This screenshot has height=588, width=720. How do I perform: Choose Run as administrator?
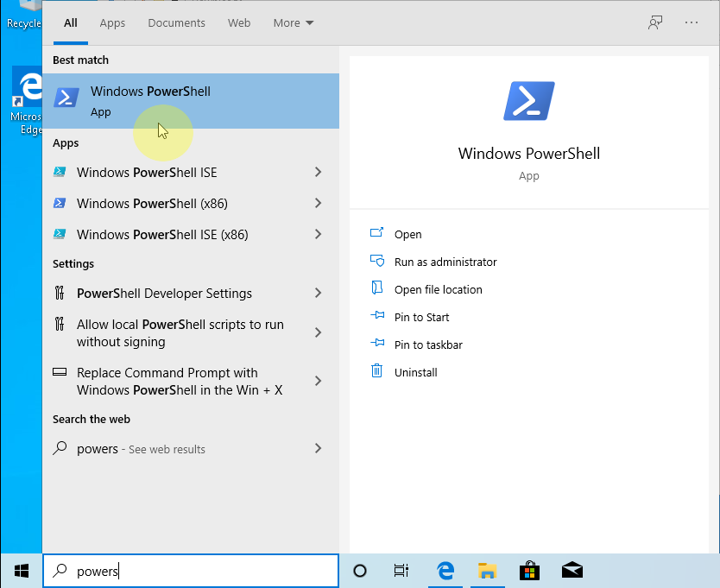(x=445, y=262)
